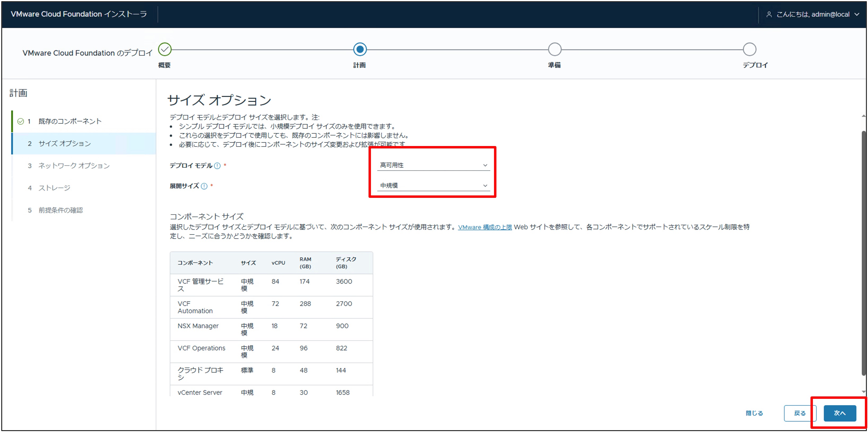Open step 3 ネットワーク オプション
The width and height of the screenshot is (868, 432).
pos(84,166)
